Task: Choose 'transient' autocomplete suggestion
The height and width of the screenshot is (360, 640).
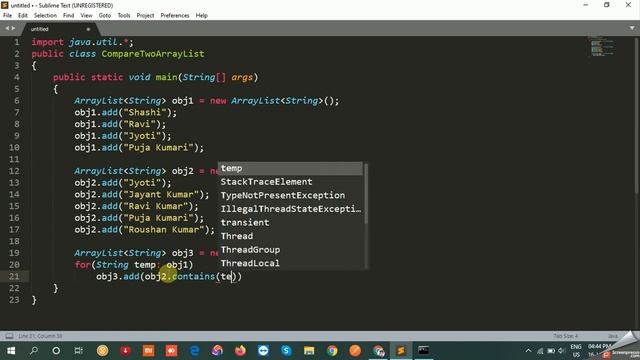Action: coord(290,222)
